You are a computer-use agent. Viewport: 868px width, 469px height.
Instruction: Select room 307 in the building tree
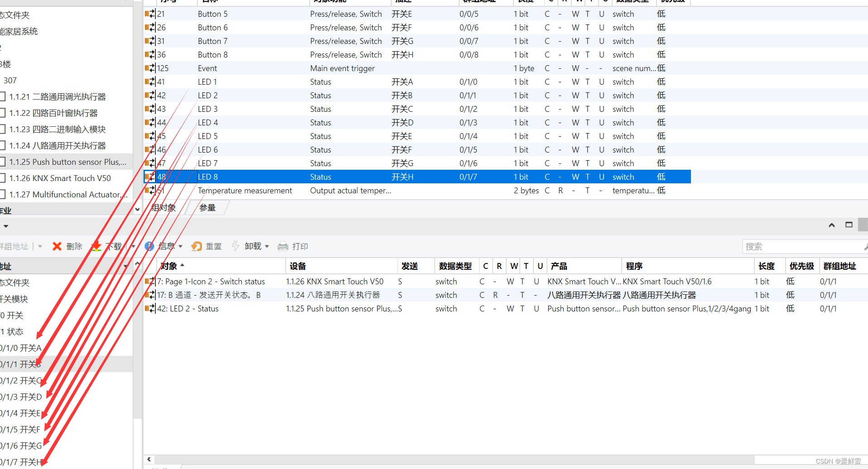point(10,81)
